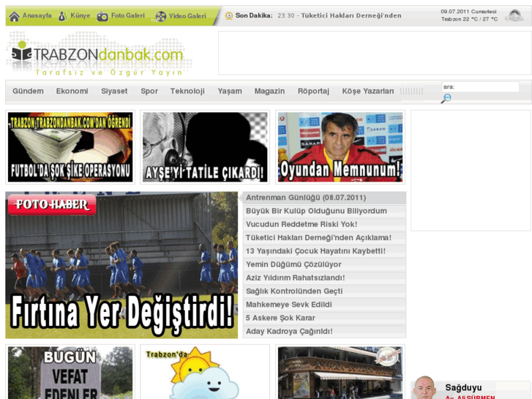Open the Video Galeri link
This screenshot has height=399, width=532.
click(187, 16)
